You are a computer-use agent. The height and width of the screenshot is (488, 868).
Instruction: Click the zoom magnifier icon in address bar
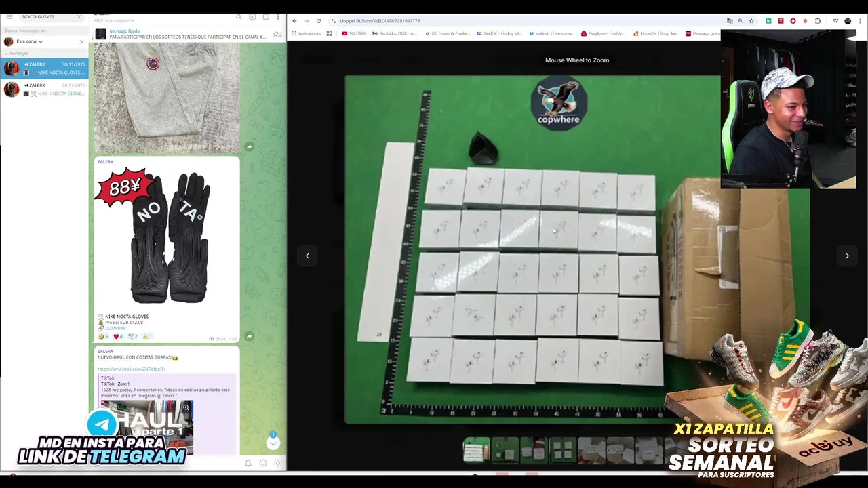(x=741, y=21)
